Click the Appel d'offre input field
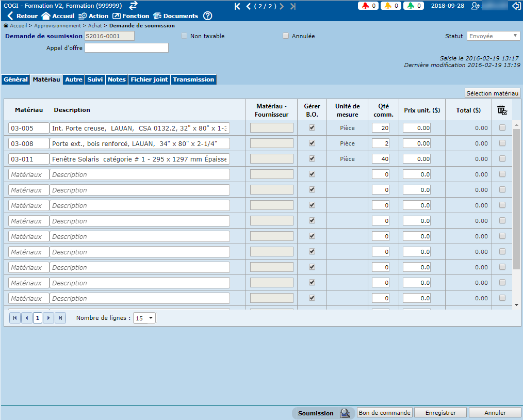 126,48
